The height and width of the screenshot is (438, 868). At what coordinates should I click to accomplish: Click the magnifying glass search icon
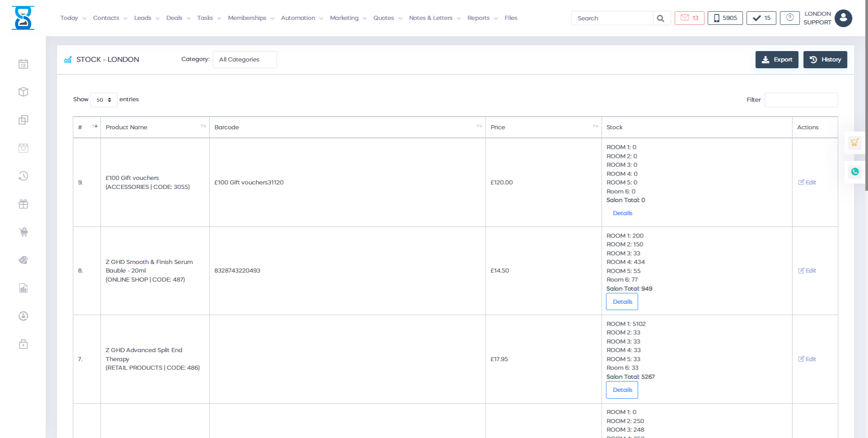click(x=660, y=19)
